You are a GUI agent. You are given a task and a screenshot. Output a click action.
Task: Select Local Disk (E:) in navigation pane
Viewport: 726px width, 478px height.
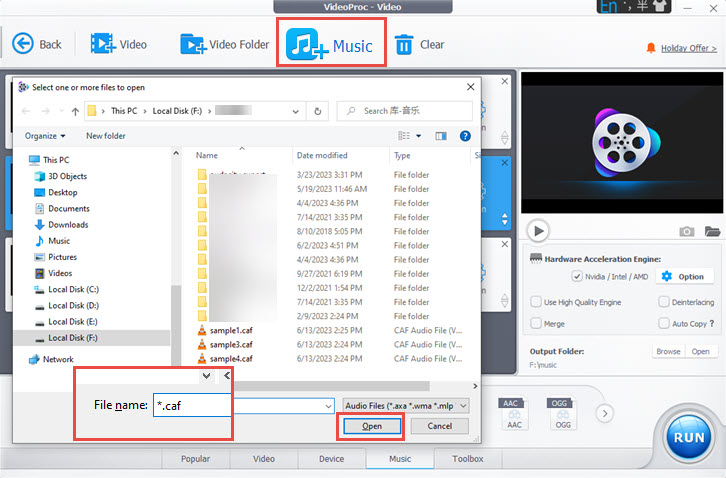73,322
